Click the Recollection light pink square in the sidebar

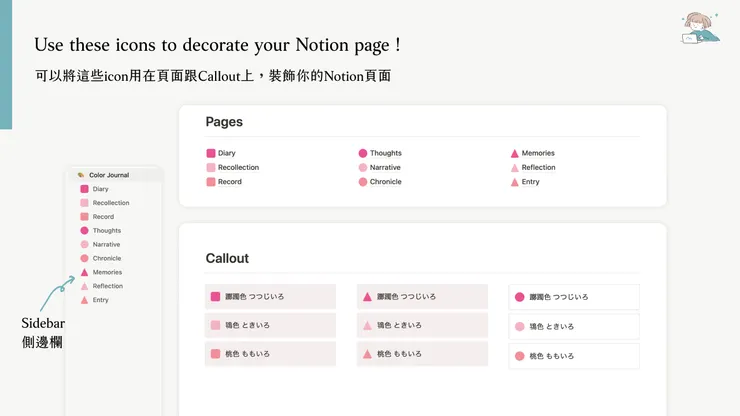[84, 203]
